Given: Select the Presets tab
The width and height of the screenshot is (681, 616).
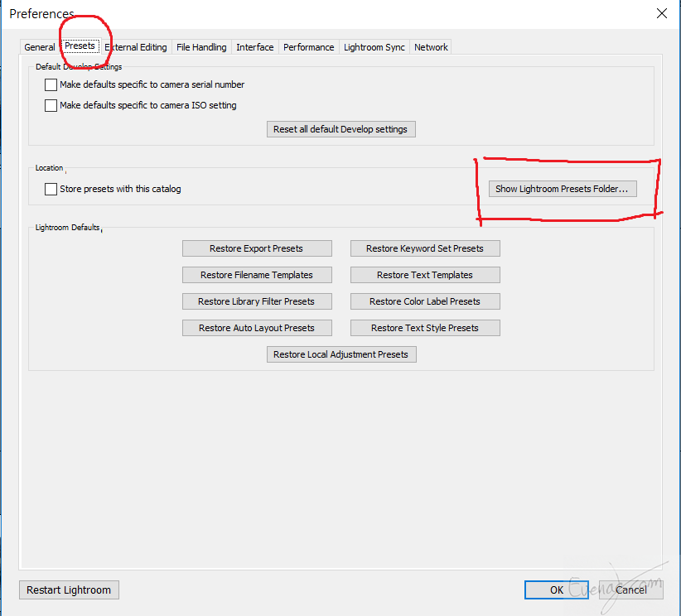Looking at the screenshot, I should pyautogui.click(x=80, y=46).
